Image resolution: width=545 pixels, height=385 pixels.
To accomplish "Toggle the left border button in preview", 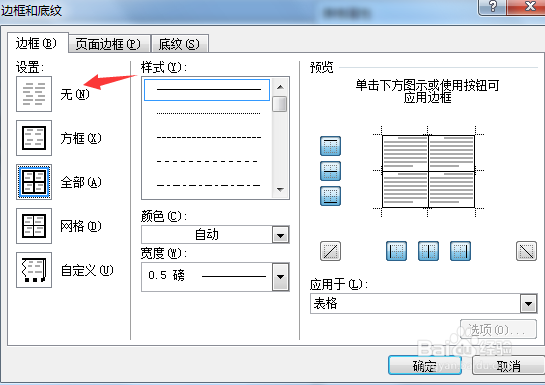I will tap(397, 251).
